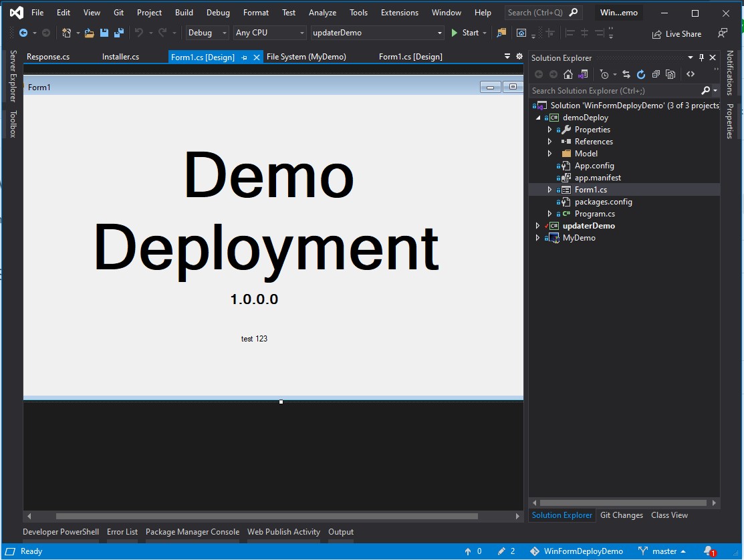Click the Live Share button

coord(676,34)
